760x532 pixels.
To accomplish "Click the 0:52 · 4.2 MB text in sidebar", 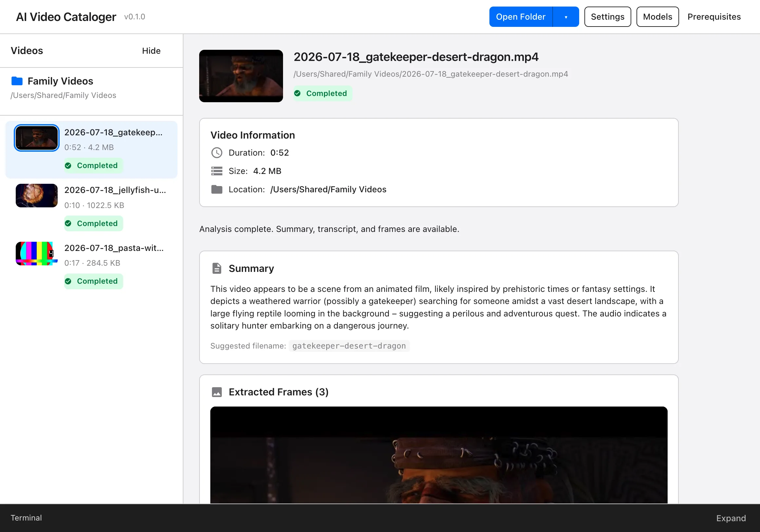I will tap(89, 147).
